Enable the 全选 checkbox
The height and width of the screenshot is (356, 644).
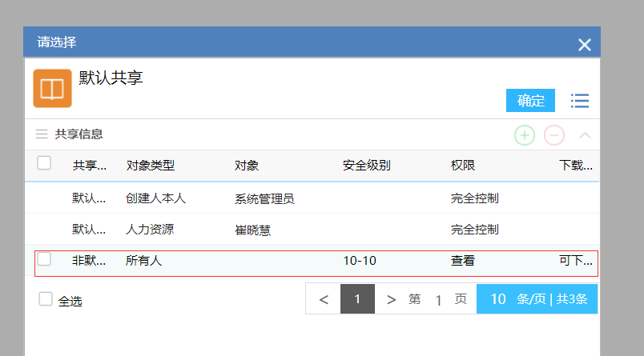pos(46,299)
